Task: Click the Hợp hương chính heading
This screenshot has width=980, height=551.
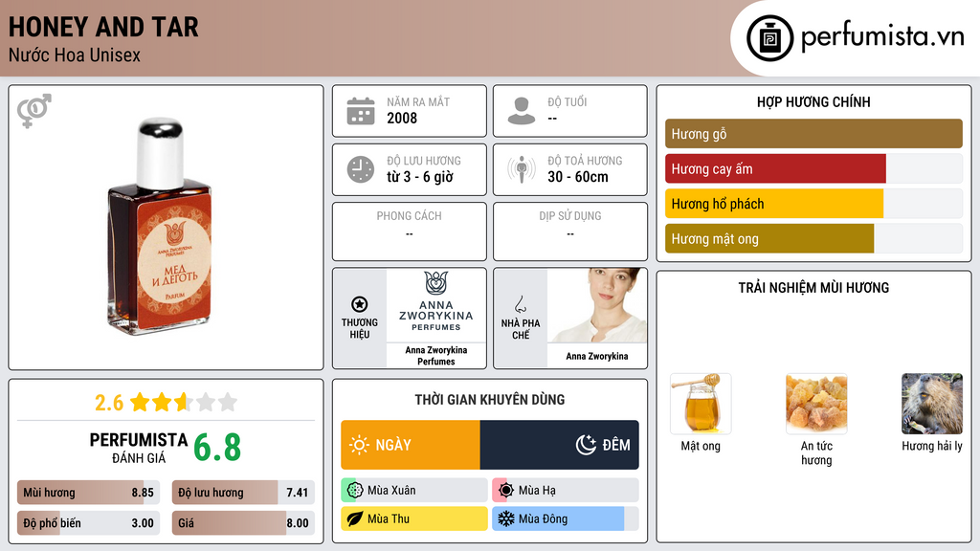Action: click(x=813, y=101)
